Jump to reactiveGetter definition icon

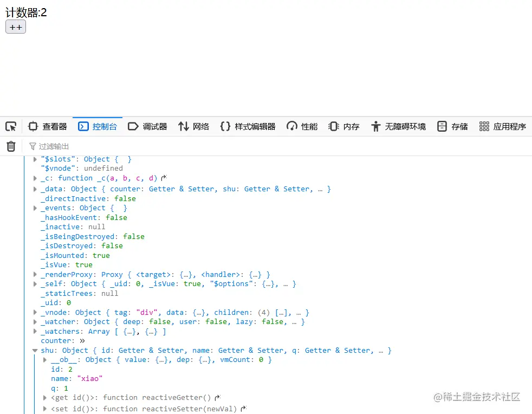click(217, 397)
